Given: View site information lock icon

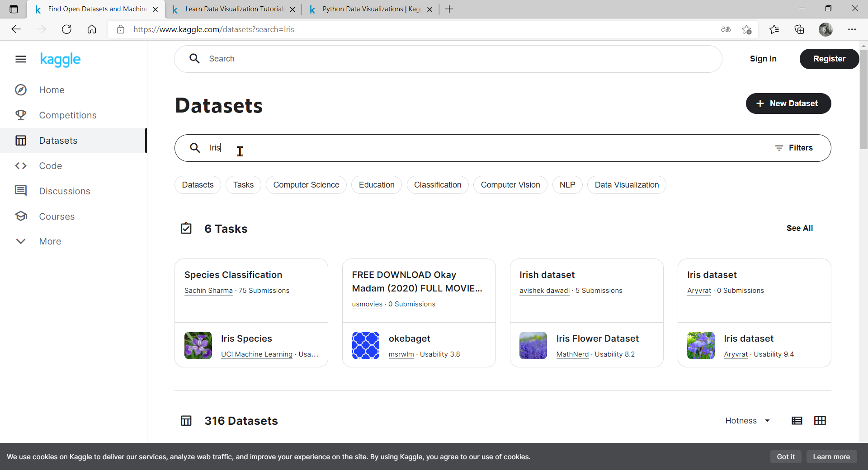Looking at the screenshot, I should coord(121,29).
